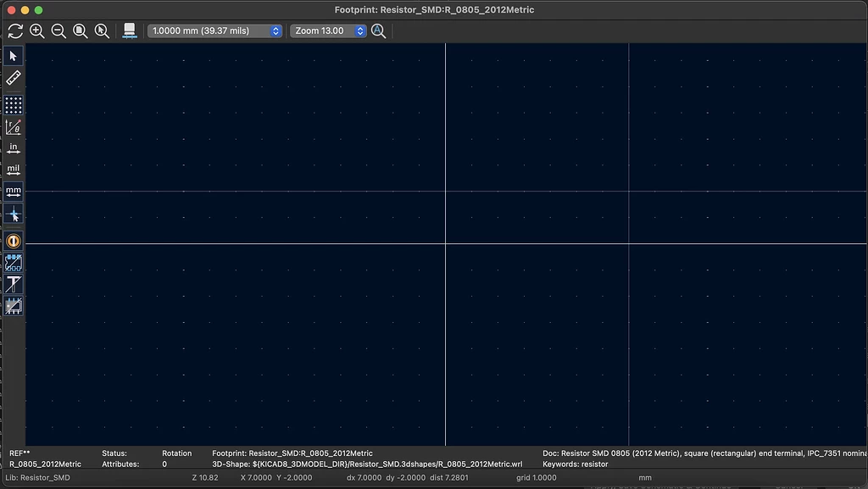Set display units to inches
Viewport: 868px width, 489px height.
[x=13, y=147]
